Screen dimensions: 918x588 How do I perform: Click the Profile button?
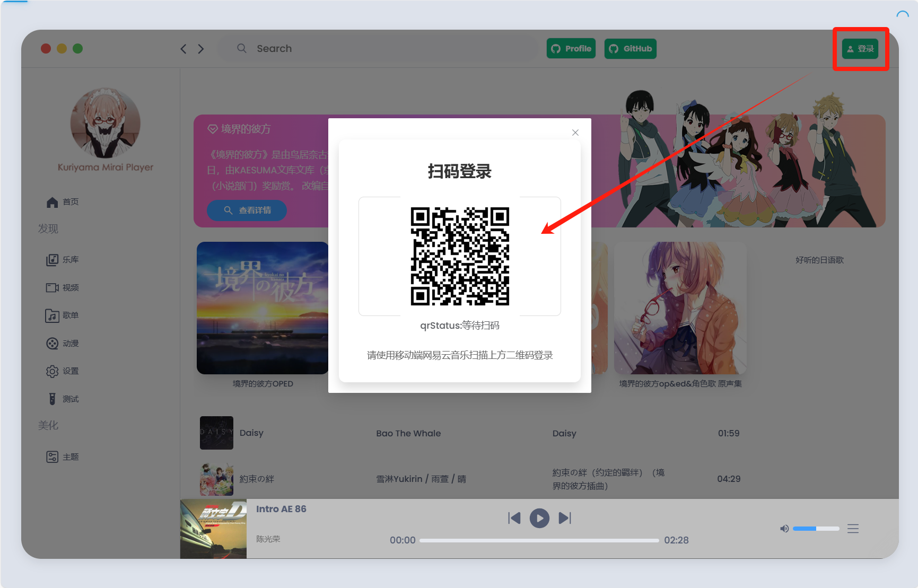point(571,49)
